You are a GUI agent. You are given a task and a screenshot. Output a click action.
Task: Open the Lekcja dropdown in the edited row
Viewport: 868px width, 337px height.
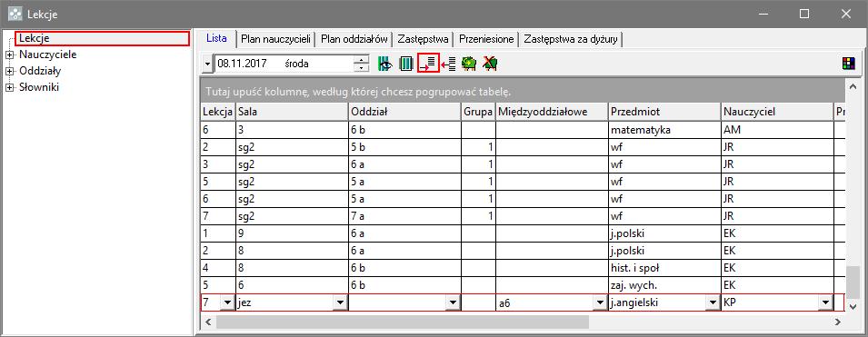(x=226, y=302)
